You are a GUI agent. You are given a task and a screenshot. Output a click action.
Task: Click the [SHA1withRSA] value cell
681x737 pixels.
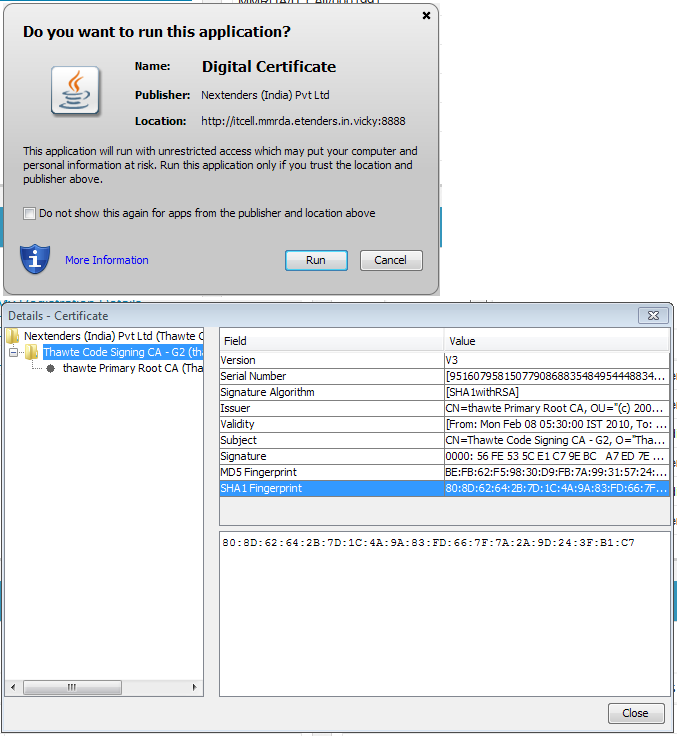tap(557, 392)
